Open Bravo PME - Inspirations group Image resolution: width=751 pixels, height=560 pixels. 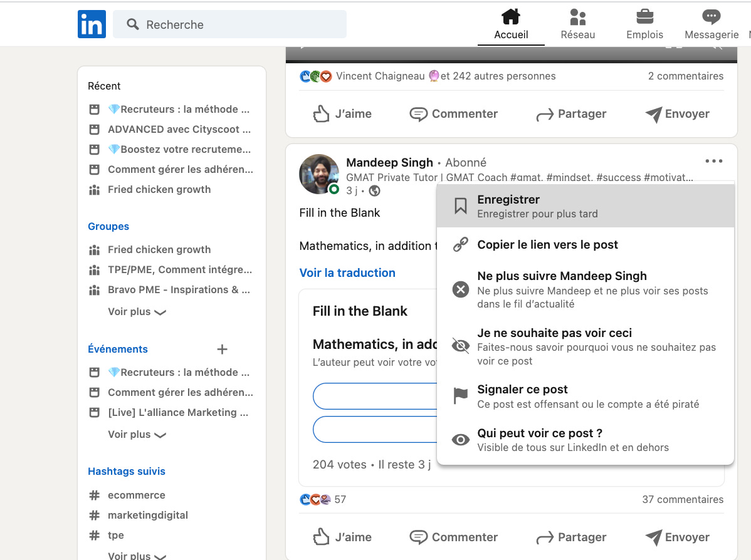(179, 290)
